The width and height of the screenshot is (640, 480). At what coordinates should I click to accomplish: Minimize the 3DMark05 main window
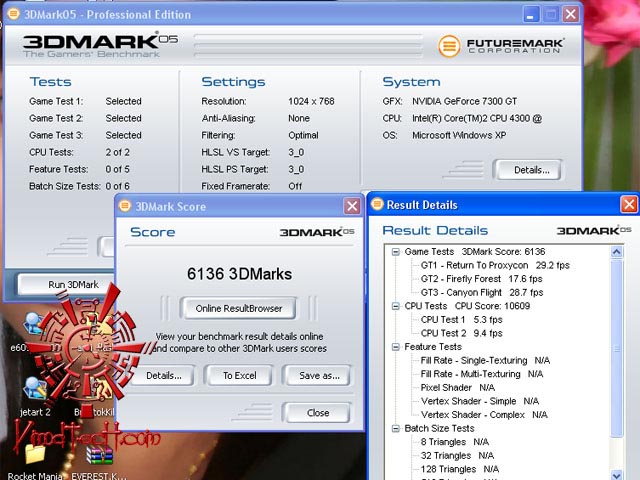[x=531, y=15]
